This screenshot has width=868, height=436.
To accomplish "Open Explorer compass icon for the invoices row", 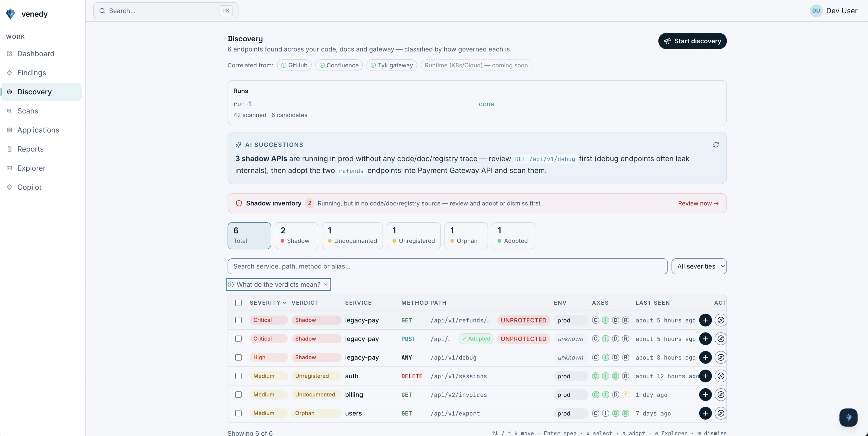I will (721, 394).
